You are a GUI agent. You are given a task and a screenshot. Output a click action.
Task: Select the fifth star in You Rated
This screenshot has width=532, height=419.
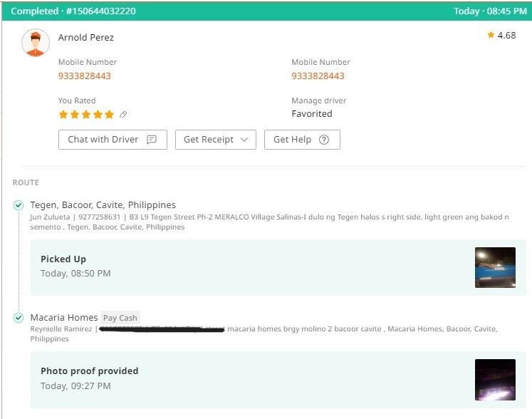(x=109, y=115)
